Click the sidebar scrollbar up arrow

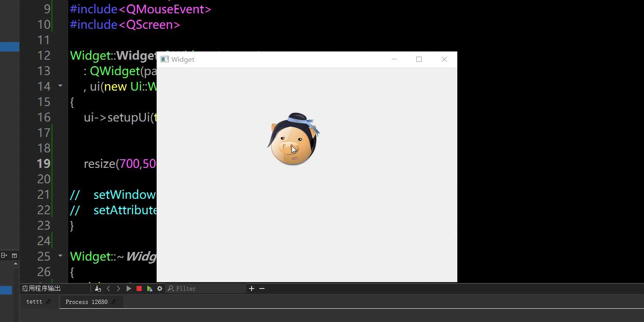click(16, 264)
